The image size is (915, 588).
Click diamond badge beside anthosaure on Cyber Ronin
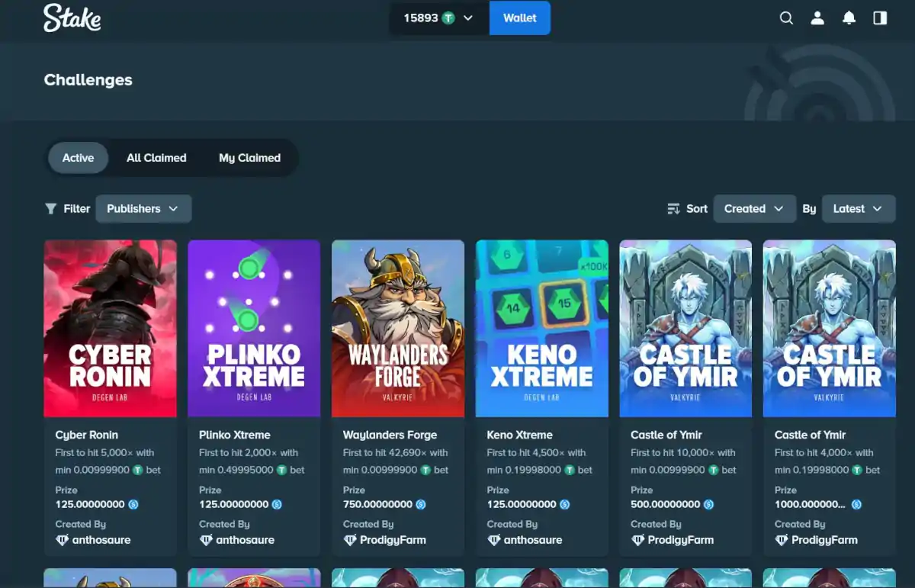pos(62,540)
